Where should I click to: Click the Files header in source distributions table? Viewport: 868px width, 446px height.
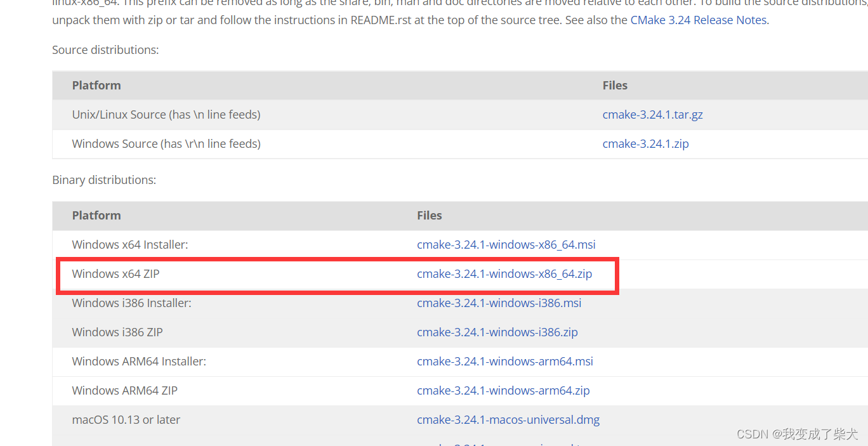coord(615,86)
